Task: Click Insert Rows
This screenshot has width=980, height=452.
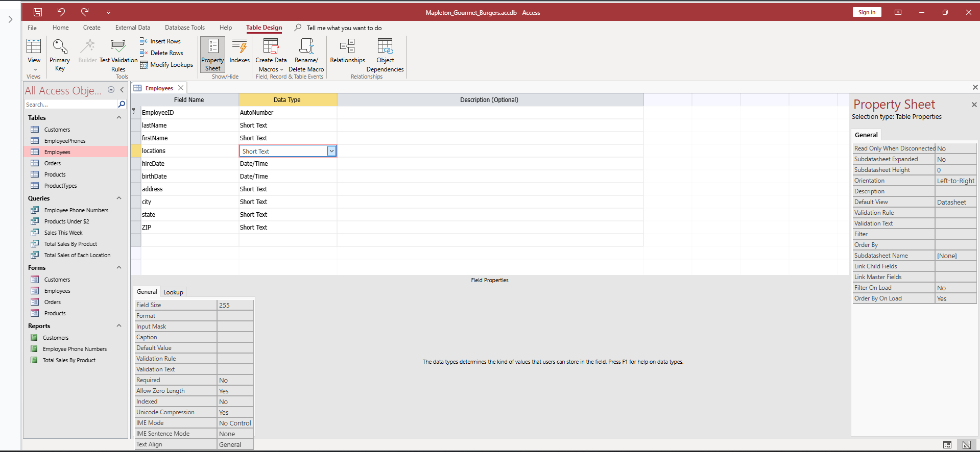Action: [x=160, y=41]
